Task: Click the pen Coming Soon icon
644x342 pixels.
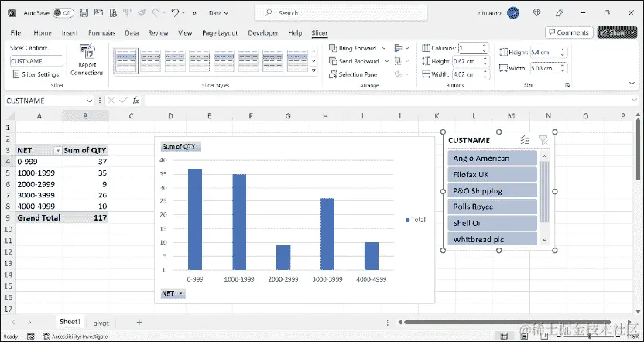Action: [x=559, y=12]
